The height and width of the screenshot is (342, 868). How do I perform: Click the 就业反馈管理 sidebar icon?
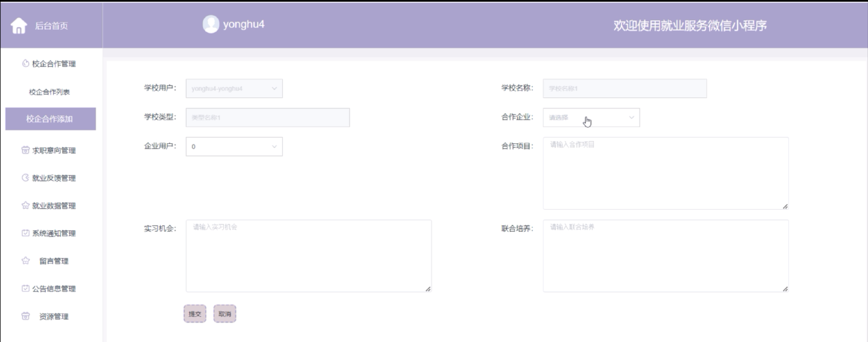click(26, 178)
